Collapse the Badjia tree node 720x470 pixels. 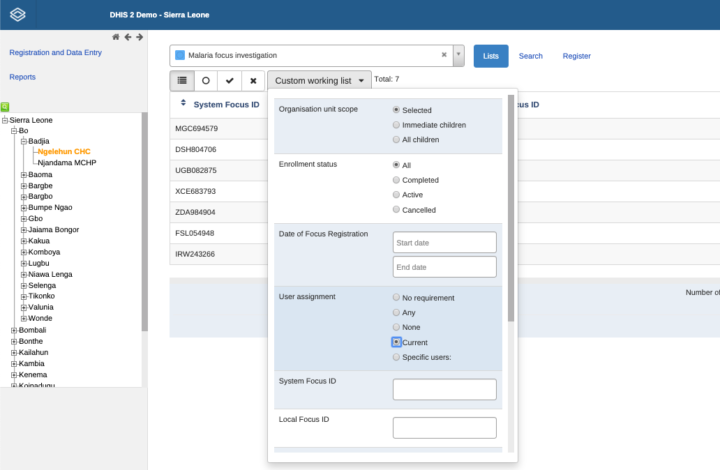point(24,141)
